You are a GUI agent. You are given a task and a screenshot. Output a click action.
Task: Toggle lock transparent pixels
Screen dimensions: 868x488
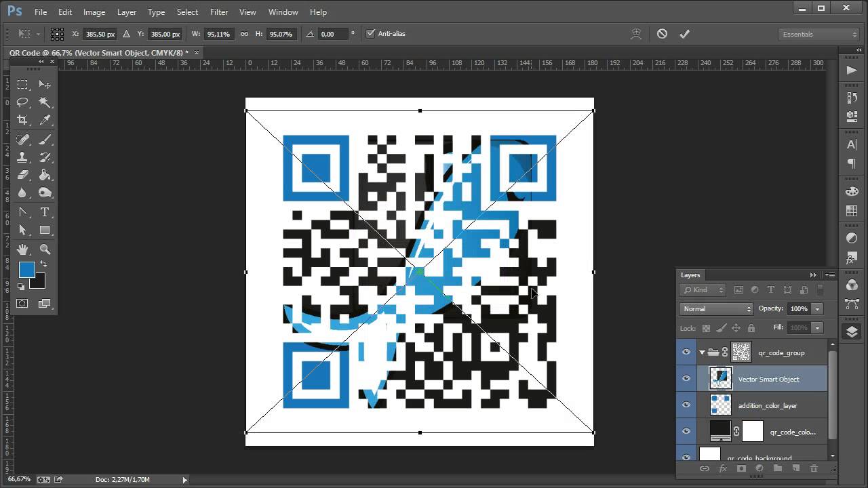click(706, 328)
